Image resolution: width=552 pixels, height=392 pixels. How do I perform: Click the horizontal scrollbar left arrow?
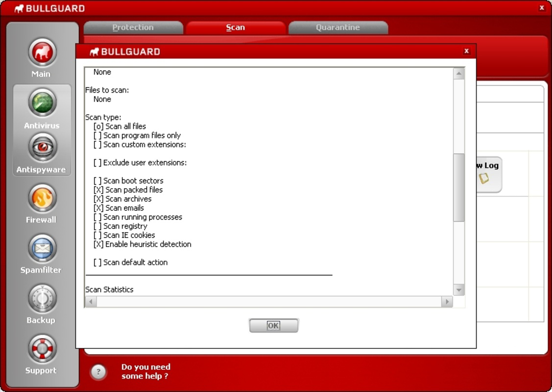91,301
